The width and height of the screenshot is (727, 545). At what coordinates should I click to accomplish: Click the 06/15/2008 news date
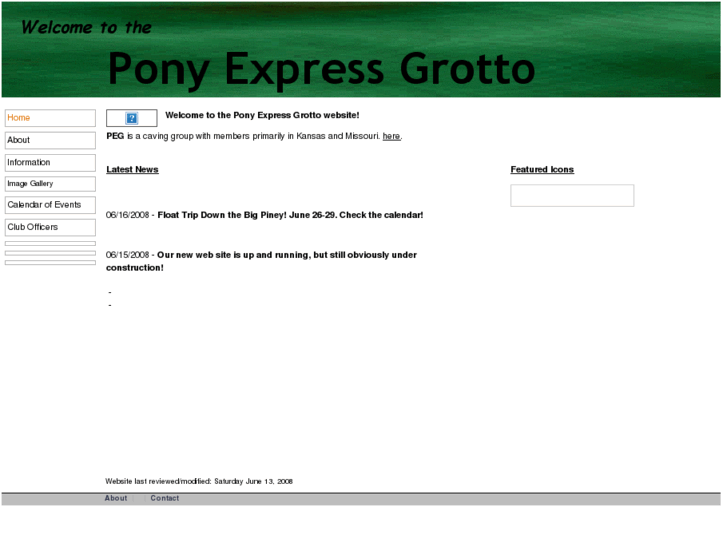coord(128,255)
